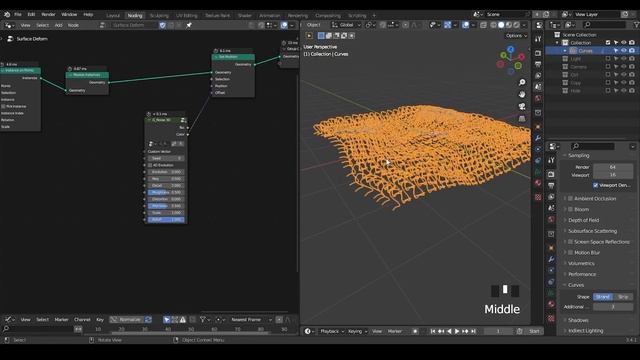The height and width of the screenshot is (360, 640).
Task: Open the Render menu
Action: 48,14
